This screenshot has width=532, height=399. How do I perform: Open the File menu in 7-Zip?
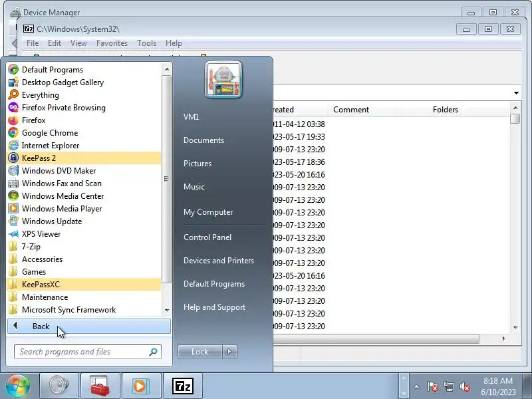click(33, 43)
